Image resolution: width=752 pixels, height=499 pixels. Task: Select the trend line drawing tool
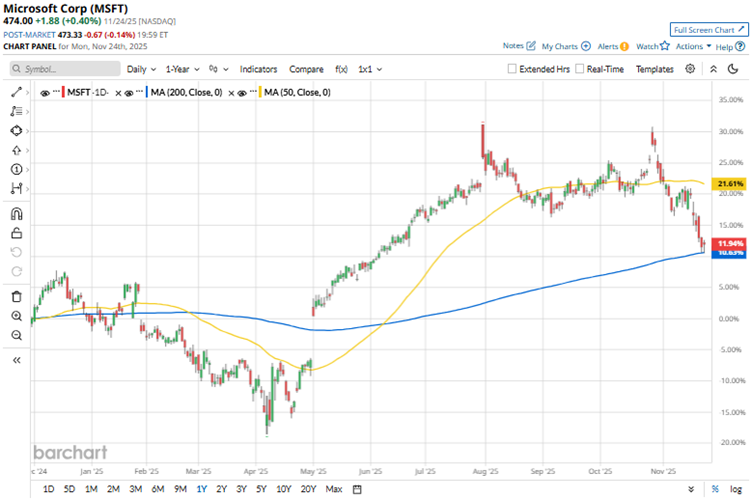tap(16, 92)
